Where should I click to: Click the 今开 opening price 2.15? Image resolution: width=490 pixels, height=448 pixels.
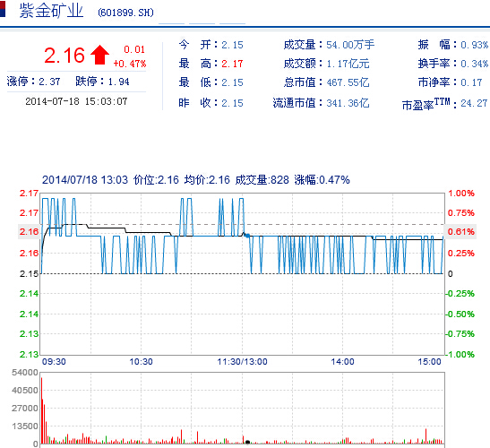point(232,45)
